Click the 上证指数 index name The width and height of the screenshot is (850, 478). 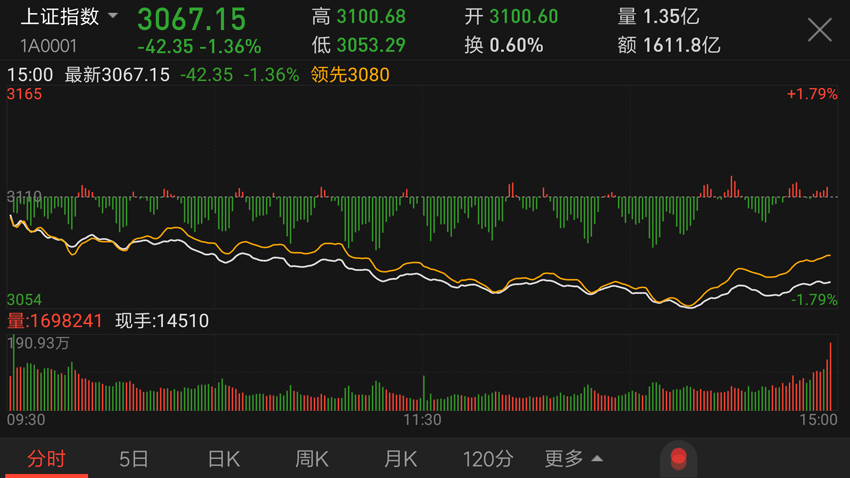60,17
